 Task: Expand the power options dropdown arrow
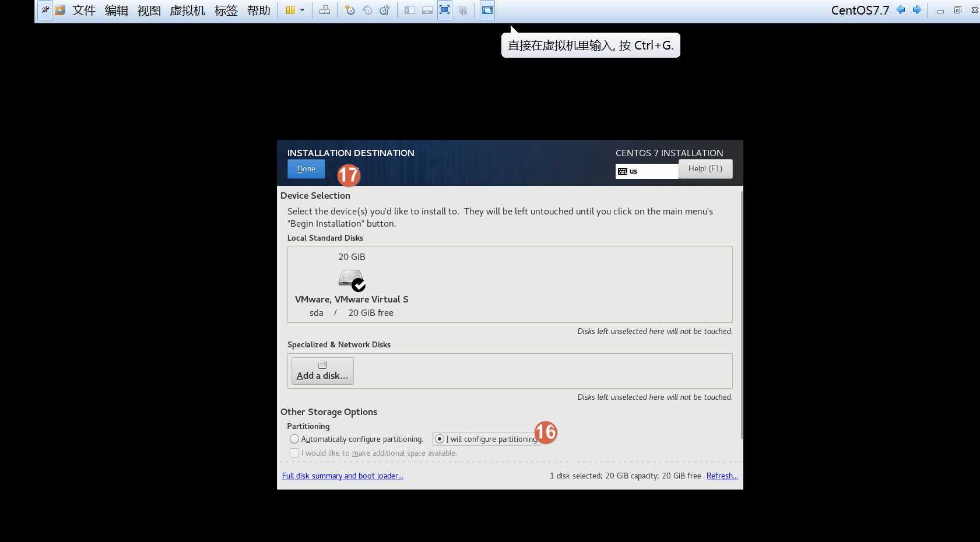pos(302,10)
